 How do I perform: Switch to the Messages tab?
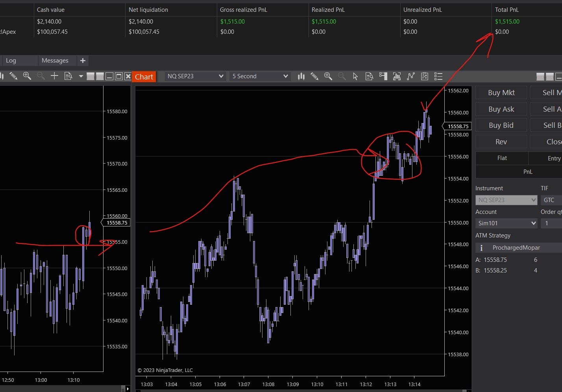(x=55, y=61)
